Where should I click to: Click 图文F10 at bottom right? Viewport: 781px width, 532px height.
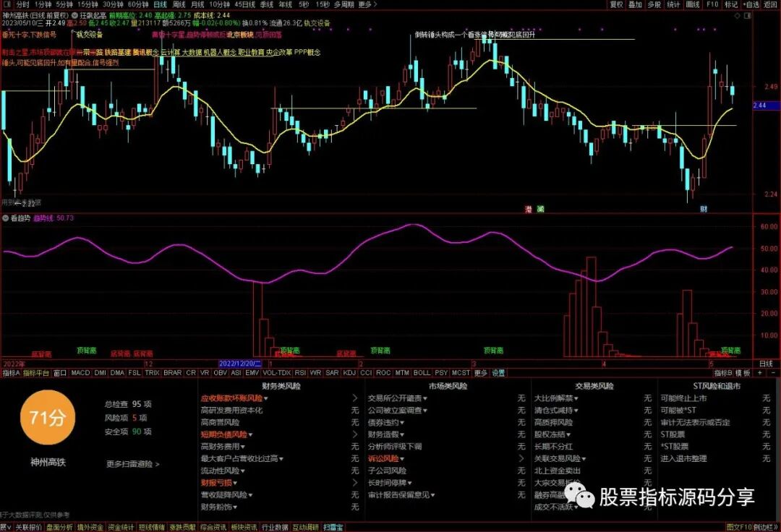[738, 527]
